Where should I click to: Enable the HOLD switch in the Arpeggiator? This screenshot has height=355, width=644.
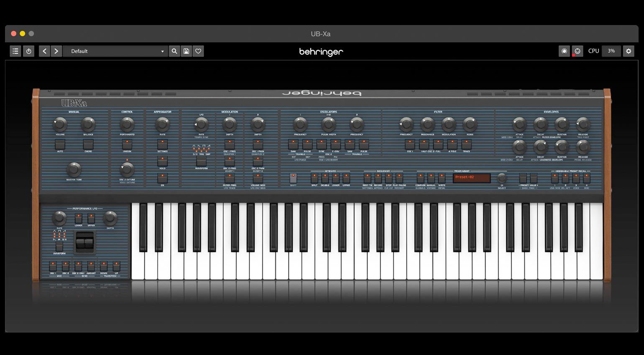pyautogui.click(x=162, y=161)
